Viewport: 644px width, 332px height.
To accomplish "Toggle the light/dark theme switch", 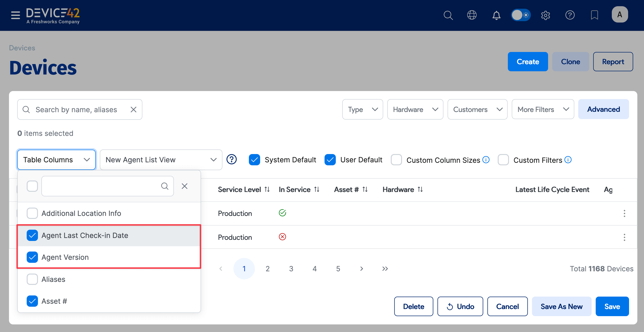I will pos(521,15).
